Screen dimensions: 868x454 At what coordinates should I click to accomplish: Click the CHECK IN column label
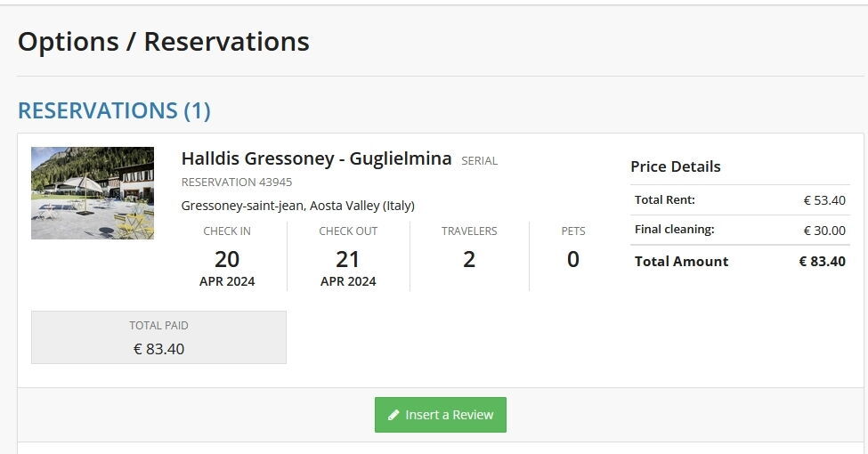227,231
